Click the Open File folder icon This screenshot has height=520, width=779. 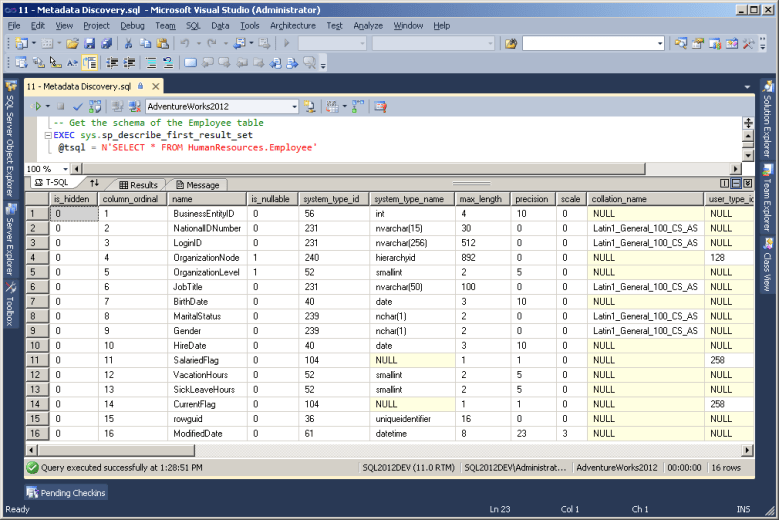(x=73, y=44)
